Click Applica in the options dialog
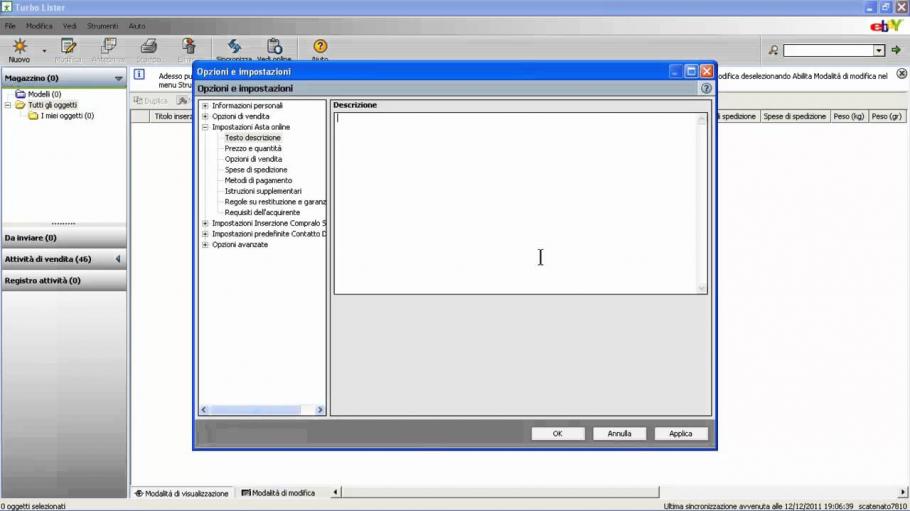910x511 pixels. point(680,434)
